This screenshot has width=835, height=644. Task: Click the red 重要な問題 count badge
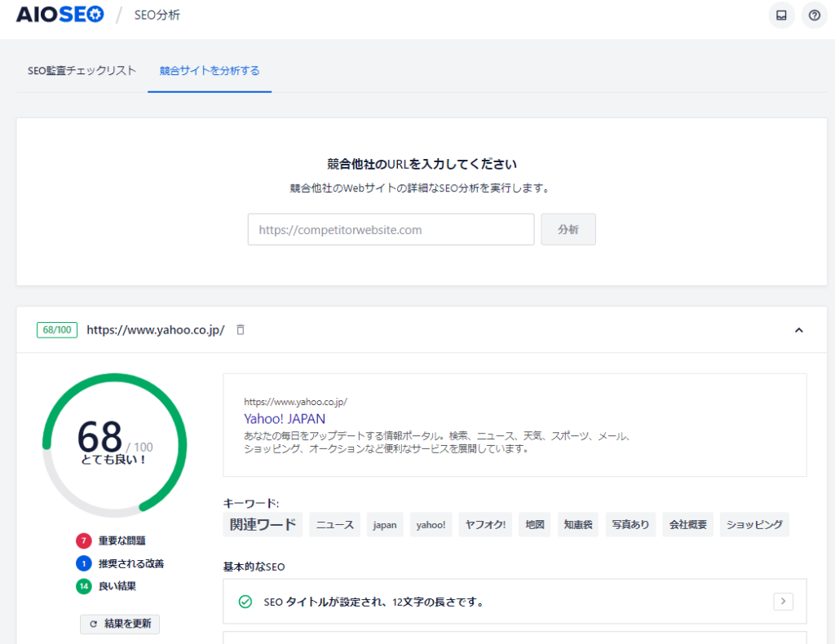[83, 540]
